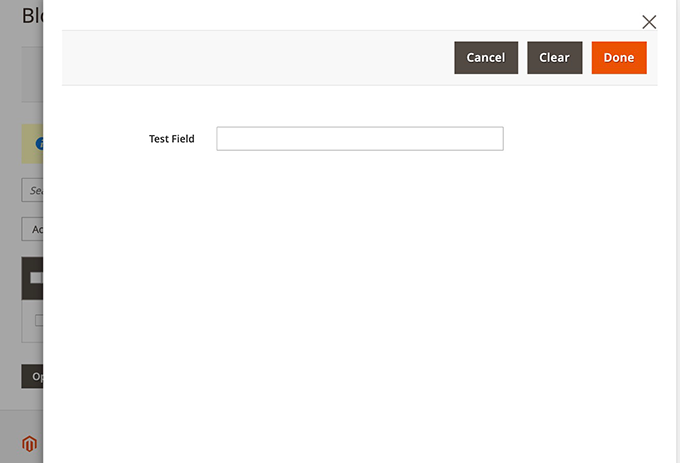Click the Magento logo in the background footer
The height and width of the screenshot is (463, 680).
(x=29, y=444)
